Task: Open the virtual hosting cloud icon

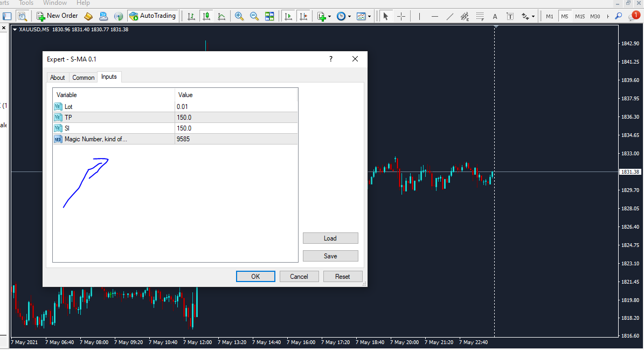Action: coord(103,16)
